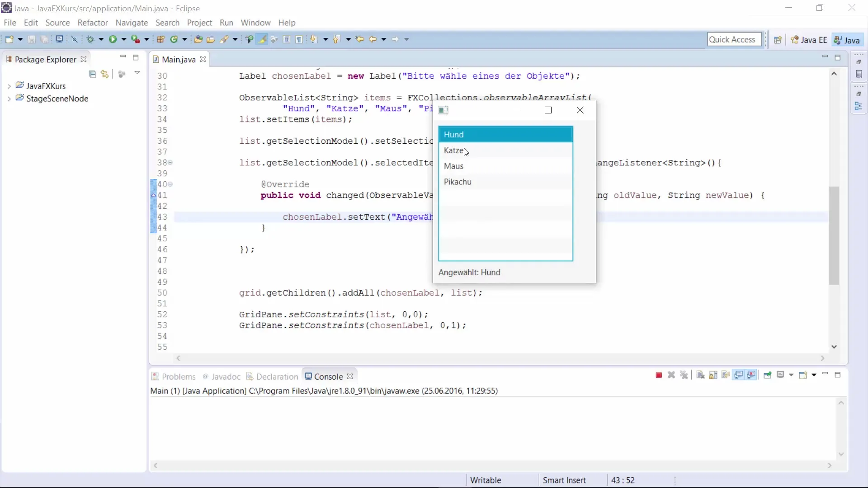Click the Clear Console icon

pos(700,375)
